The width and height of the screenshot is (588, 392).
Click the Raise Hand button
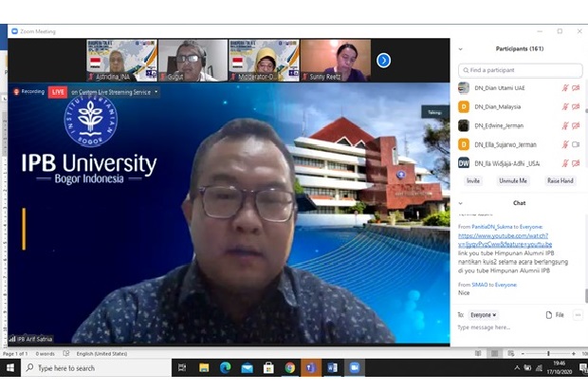tap(560, 181)
